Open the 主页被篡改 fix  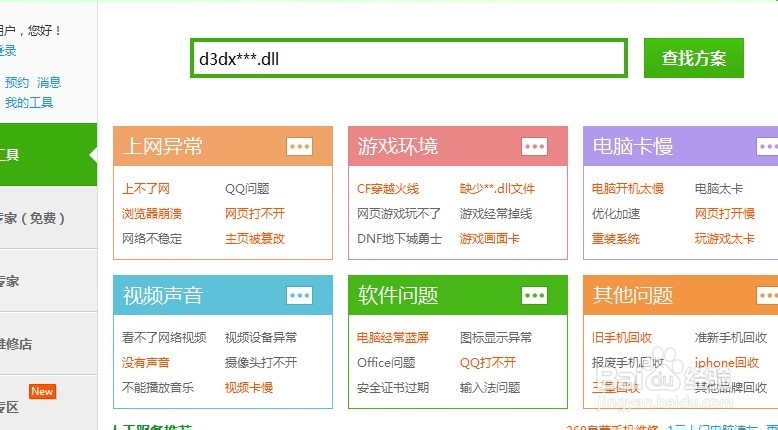coord(255,239)
